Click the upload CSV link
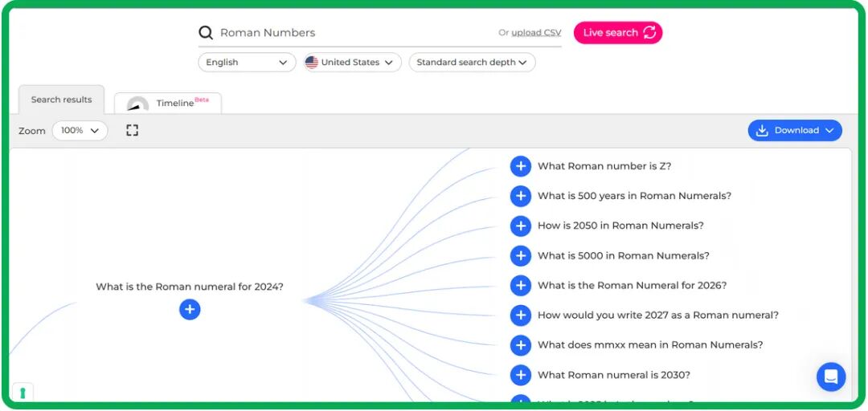868x411 pixels. [536, 33]
